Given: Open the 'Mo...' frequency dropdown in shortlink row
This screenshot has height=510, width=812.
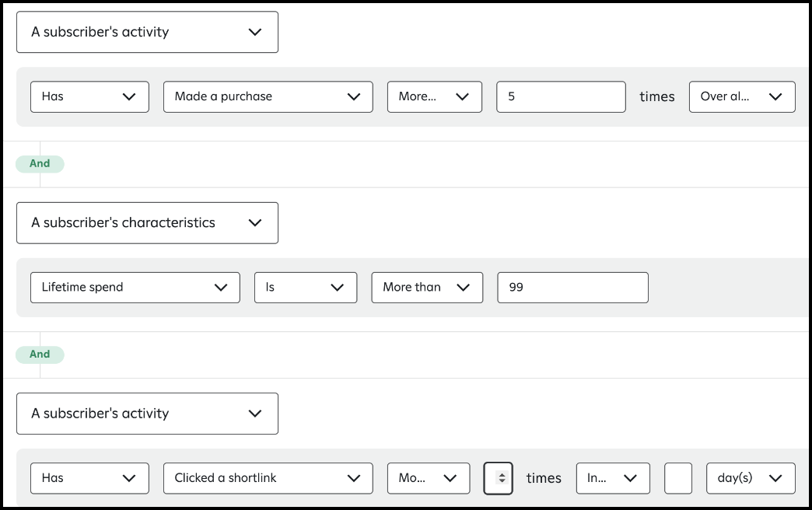Looking at the screenshot, I should coord(429,478).
